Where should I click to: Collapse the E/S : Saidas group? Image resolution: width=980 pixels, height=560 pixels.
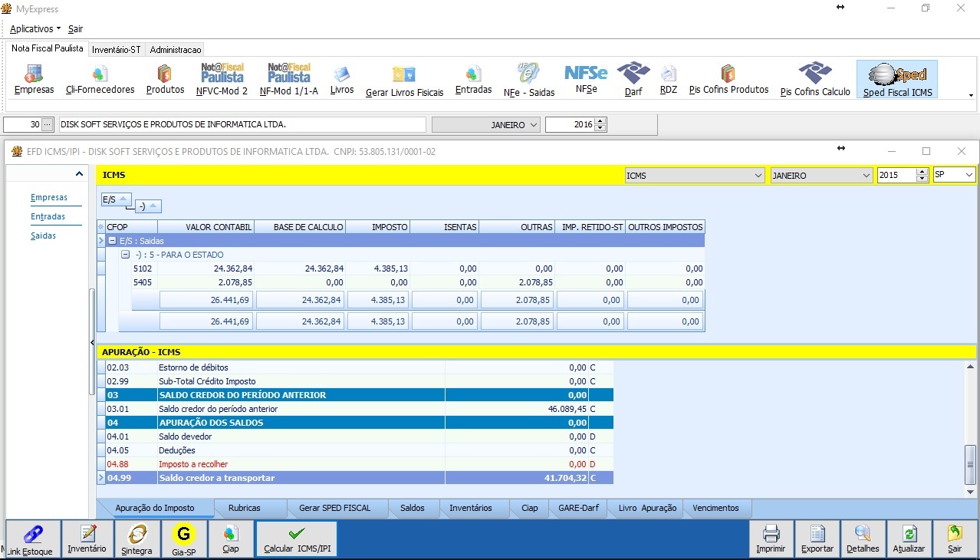click(x=113, y=241)
